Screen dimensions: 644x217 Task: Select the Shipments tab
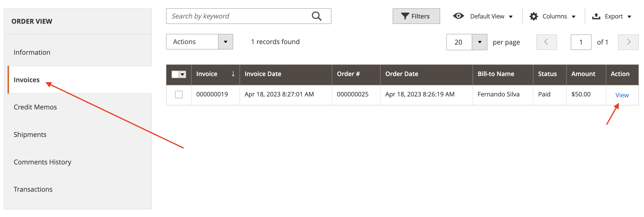(30, 135)
